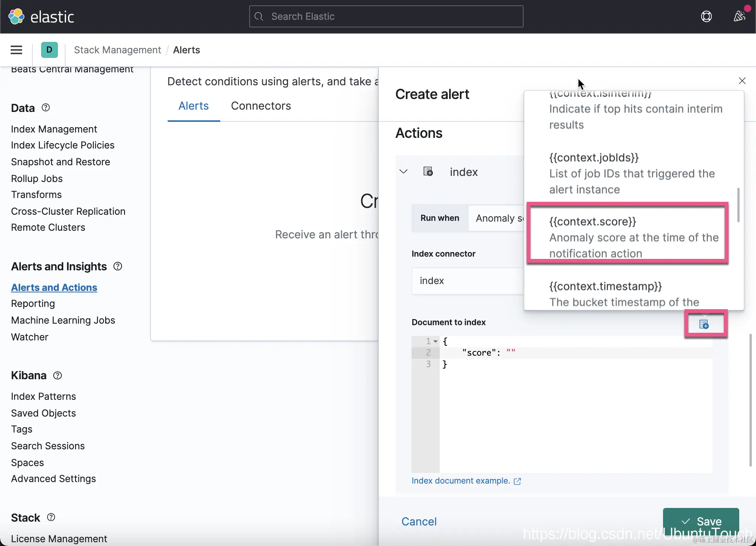This screenshot has height=546, width=756.
Task: Toggle the hamburger navigation menu
Action: [16, 50]
